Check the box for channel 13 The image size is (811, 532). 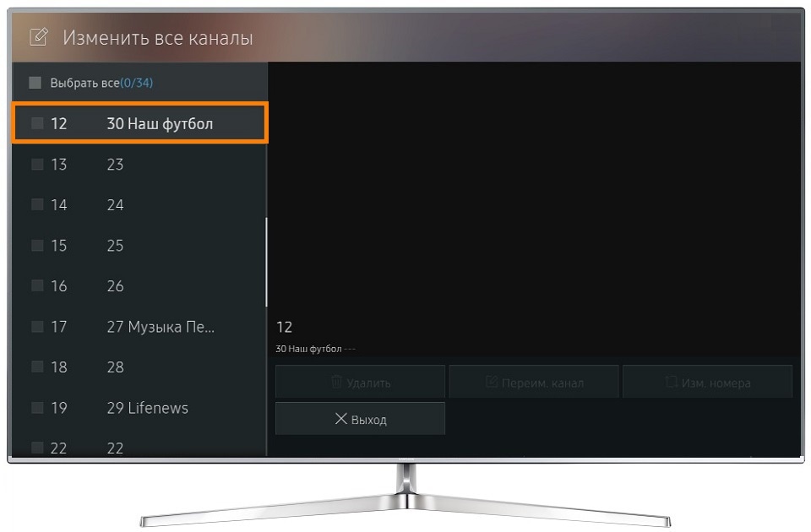[x=37, y=164]
